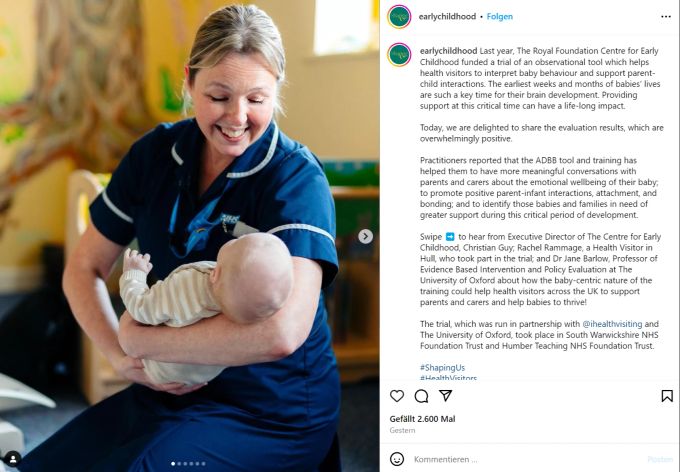This screenshot has width=680, height=472.
Task: Open comments via the speech bubble icon
Action: [x=421, y=396]
